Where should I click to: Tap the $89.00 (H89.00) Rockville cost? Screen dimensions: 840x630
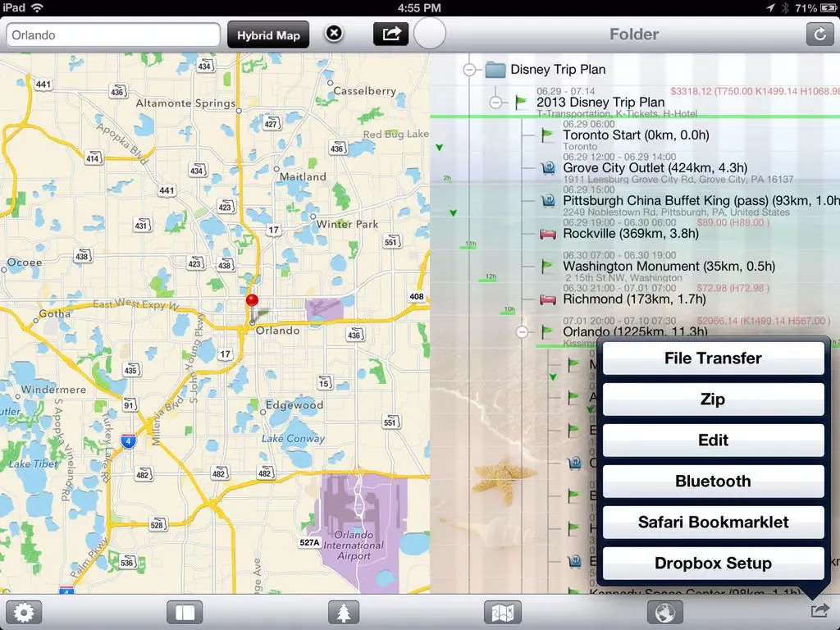[733, 222]
